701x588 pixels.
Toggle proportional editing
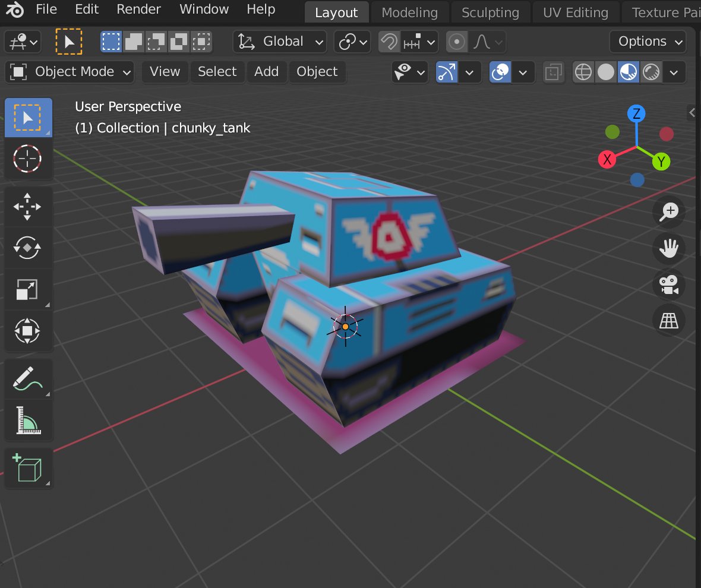tap(456, 42)
